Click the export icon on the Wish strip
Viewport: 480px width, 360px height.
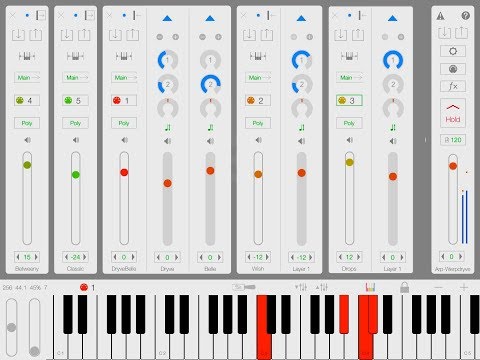(x=267, y=34)
